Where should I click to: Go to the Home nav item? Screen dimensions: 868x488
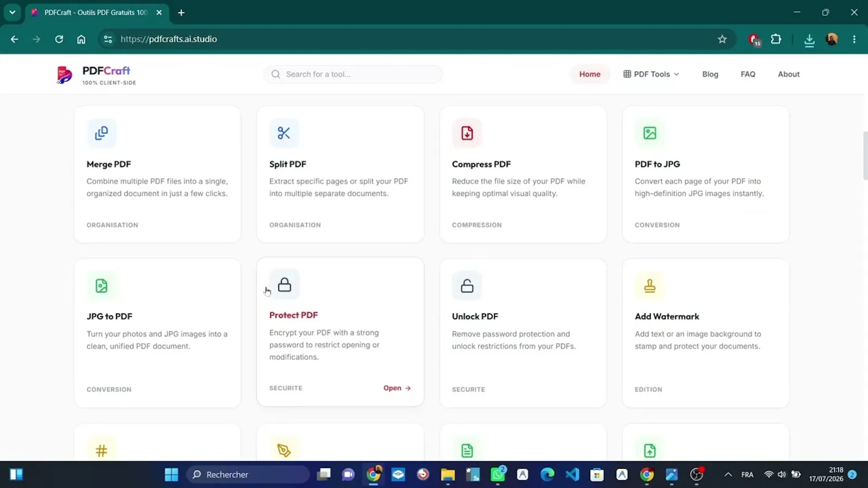[x=590, y=74]
